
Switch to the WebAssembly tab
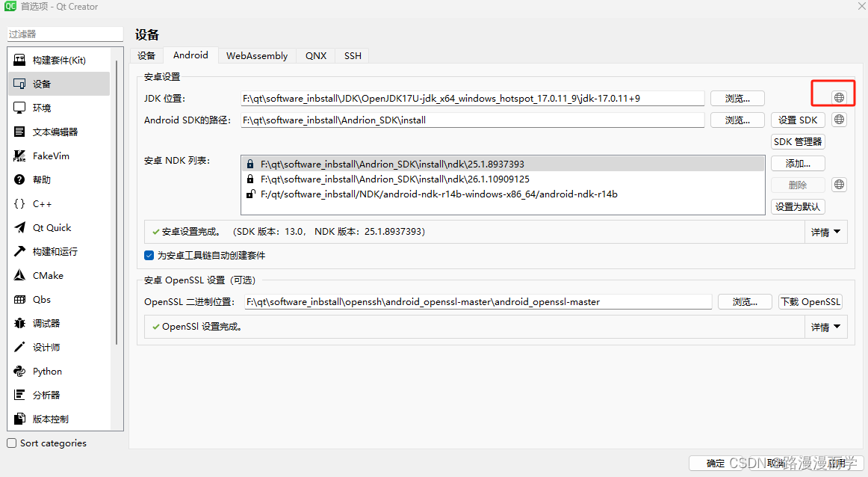[257, 55]
